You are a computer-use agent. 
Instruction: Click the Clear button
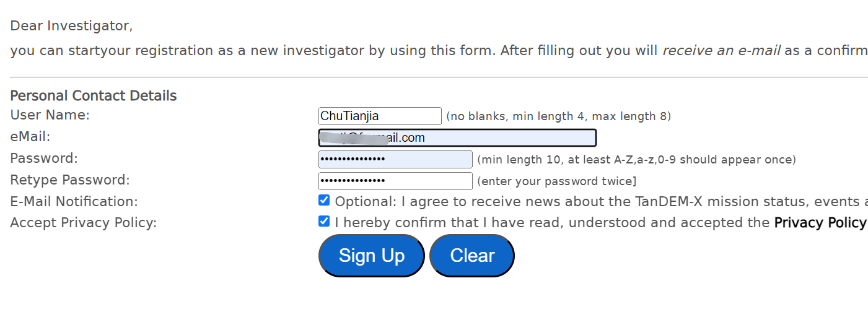pyautogui.click(x=471, y=255)
